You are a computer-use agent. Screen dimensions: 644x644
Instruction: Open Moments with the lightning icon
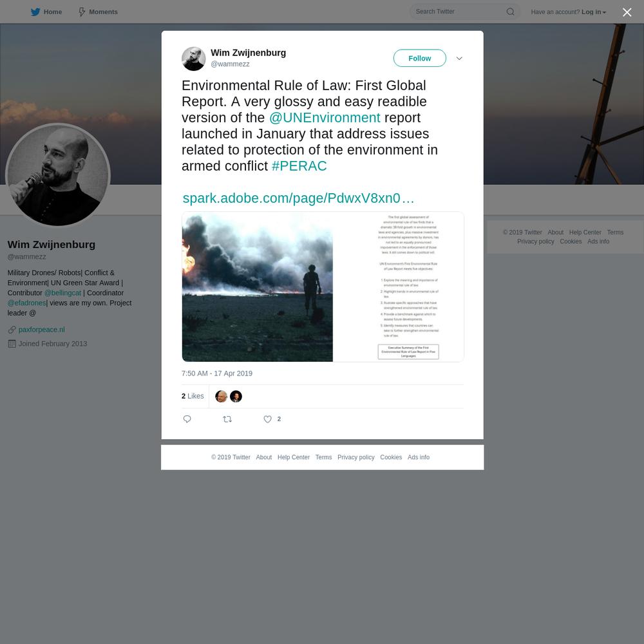[x=82, y=12]
